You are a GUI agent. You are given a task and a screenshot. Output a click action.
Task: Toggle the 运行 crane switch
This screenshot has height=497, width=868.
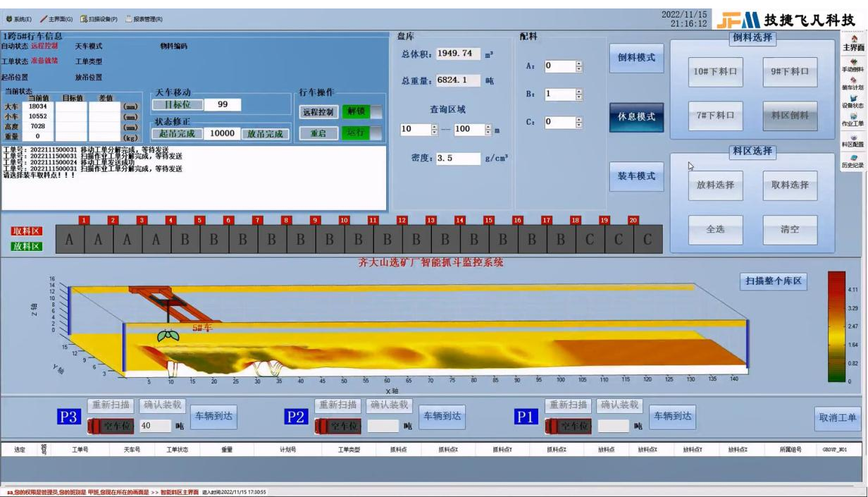(362, 133)
